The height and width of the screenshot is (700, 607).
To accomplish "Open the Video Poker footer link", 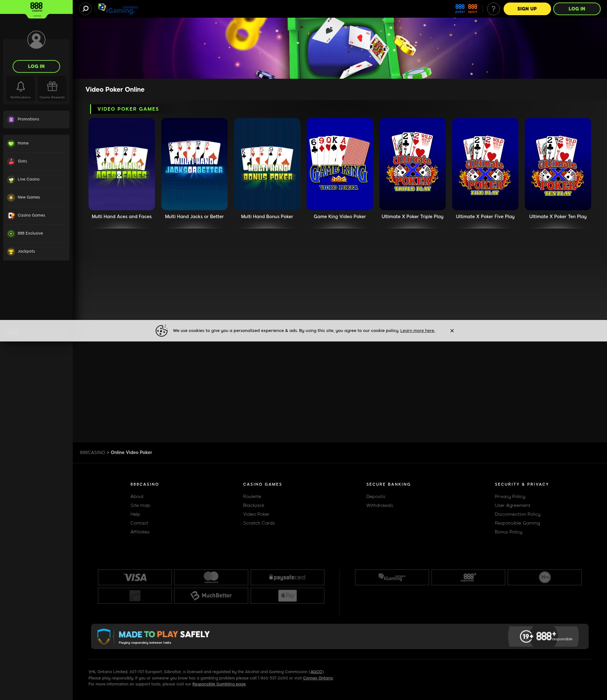I will (256, 514).
